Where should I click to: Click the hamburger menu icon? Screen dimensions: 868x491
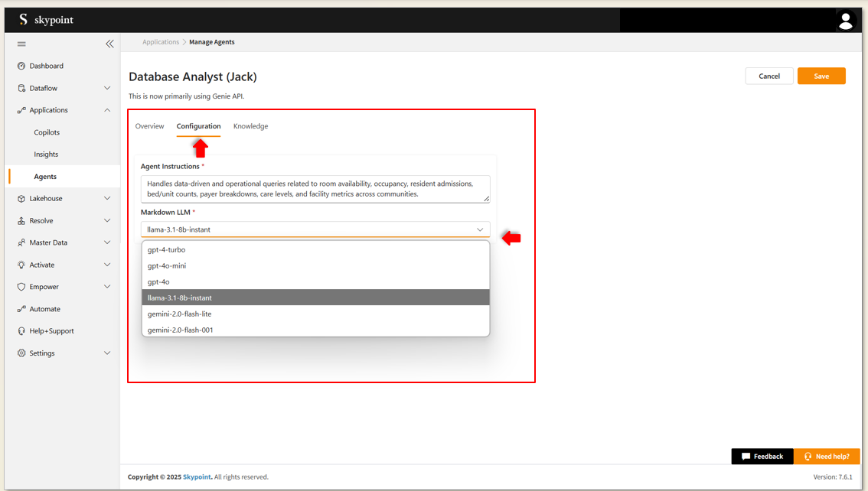point(21,44)
